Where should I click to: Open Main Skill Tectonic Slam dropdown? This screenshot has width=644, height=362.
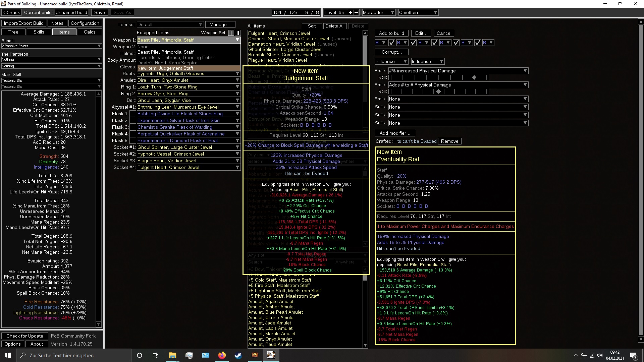[x=51, y=80]
